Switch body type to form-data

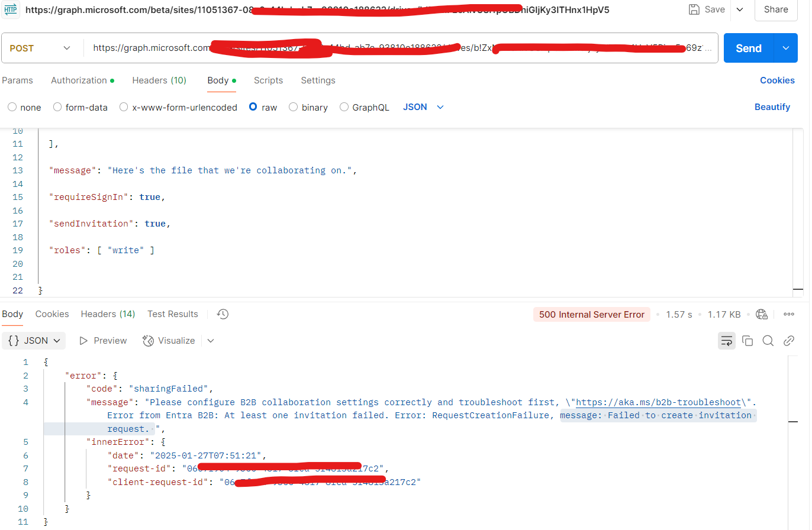(x=57, y=107)
